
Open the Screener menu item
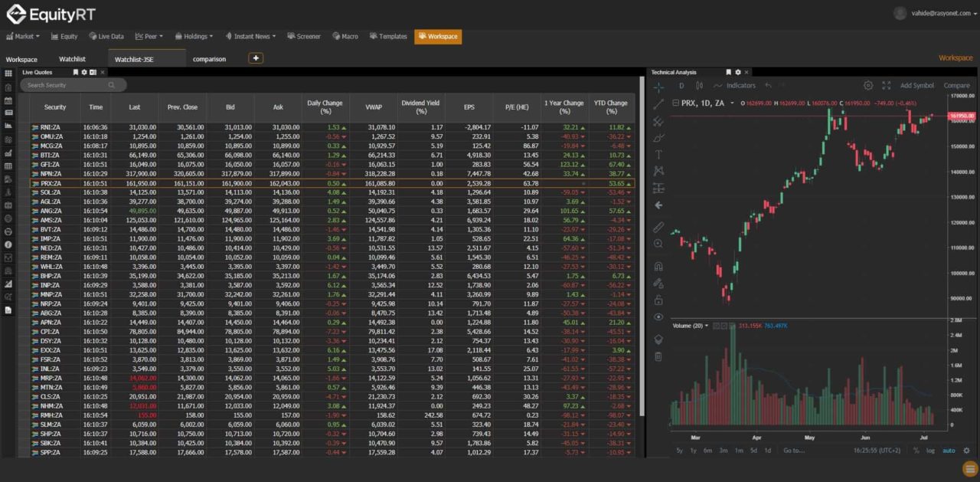(x=304, y=36)
